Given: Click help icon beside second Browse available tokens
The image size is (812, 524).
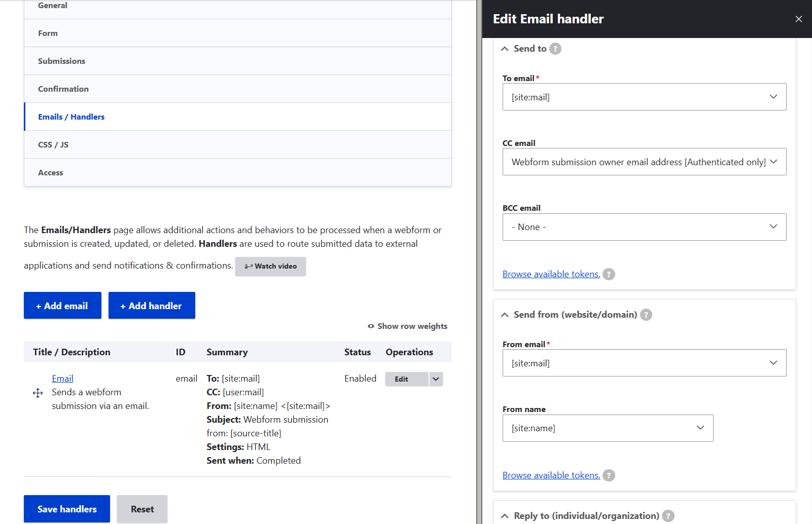Looking at the screenshot, I should 609,475.
